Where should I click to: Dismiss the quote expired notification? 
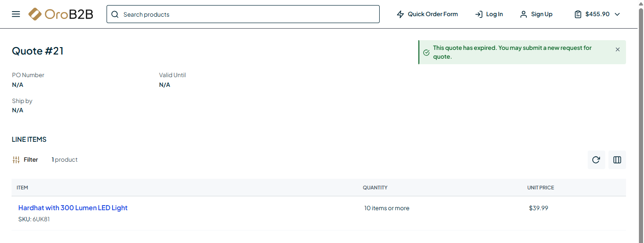618,49
